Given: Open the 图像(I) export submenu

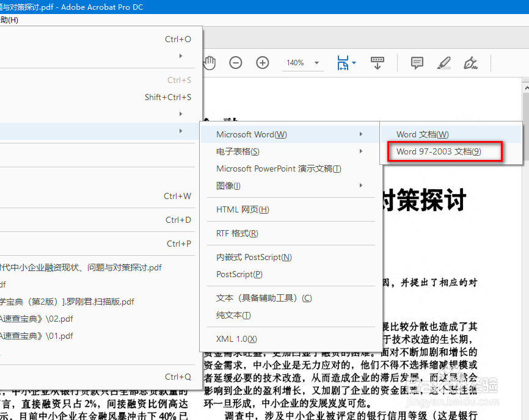Looking at the screenshot, I should (290, 186).
